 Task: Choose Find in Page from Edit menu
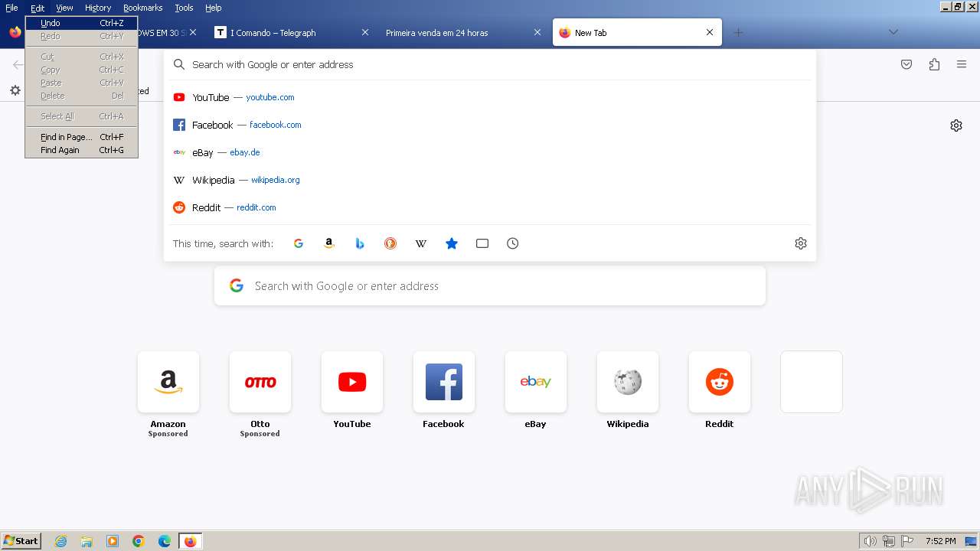[81, 137]
